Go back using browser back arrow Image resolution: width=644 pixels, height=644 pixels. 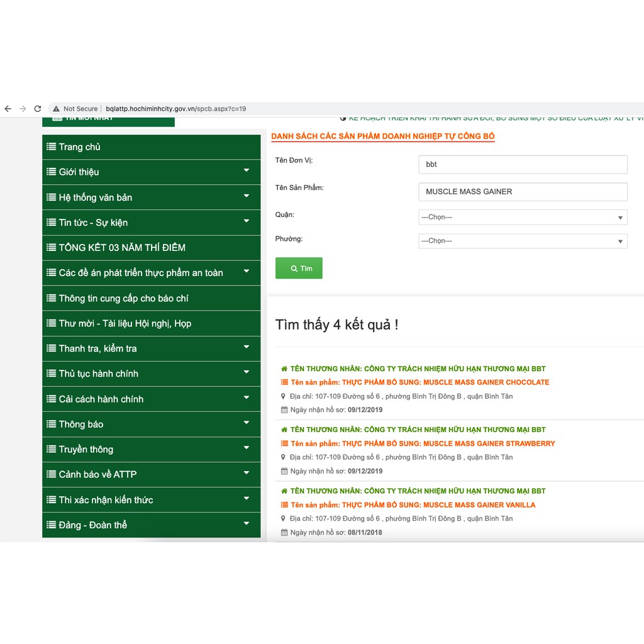[8, 109]
